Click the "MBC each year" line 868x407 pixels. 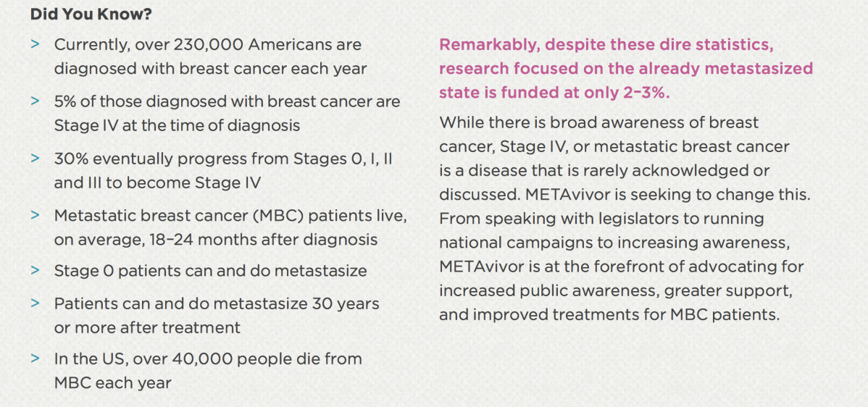coord(112,383)
